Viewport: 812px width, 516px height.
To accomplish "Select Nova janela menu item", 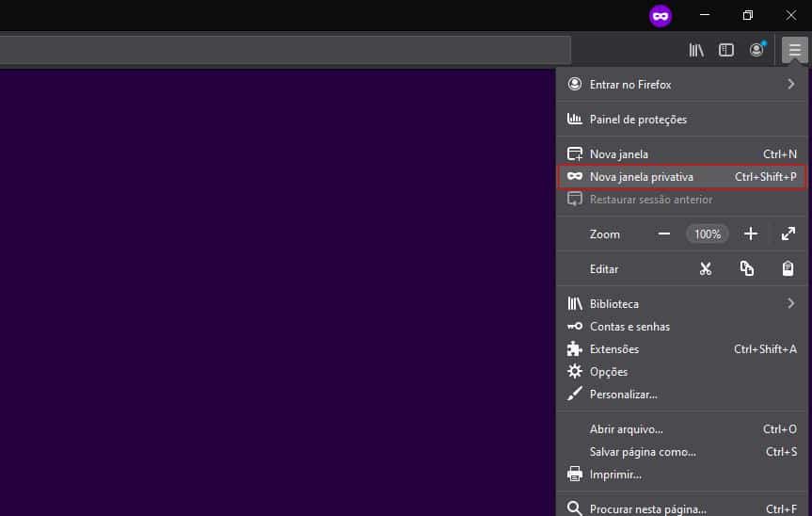I will (682, 153).
